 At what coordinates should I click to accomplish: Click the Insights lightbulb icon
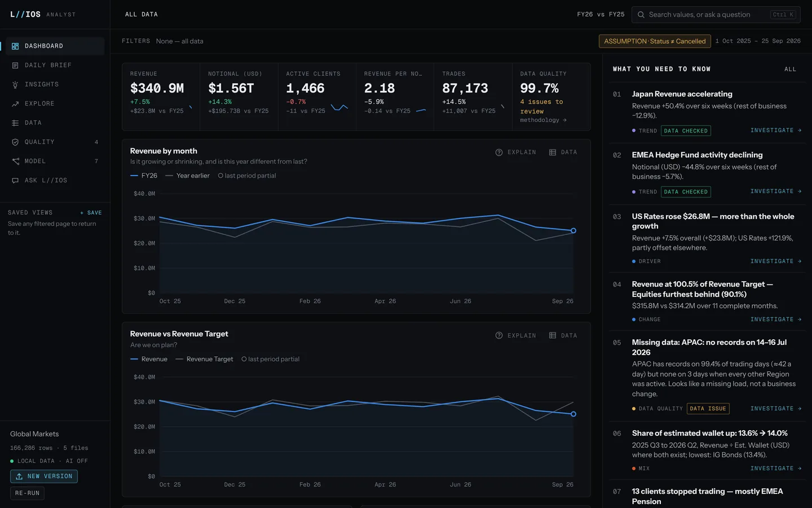click(15, 85)
